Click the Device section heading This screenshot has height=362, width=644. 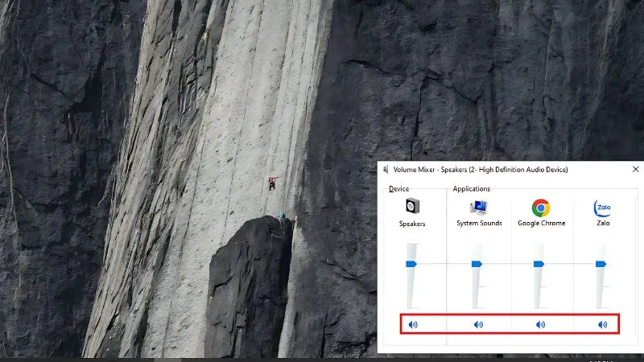click(x=398, y=189)
